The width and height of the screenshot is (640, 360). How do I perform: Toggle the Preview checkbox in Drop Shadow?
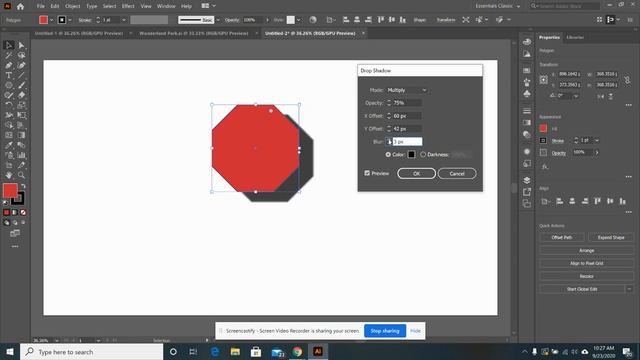(x=367, y=173)
